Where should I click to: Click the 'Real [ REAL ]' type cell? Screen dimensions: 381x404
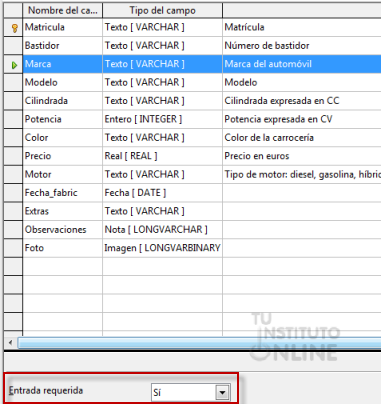(x=162, y=156)
